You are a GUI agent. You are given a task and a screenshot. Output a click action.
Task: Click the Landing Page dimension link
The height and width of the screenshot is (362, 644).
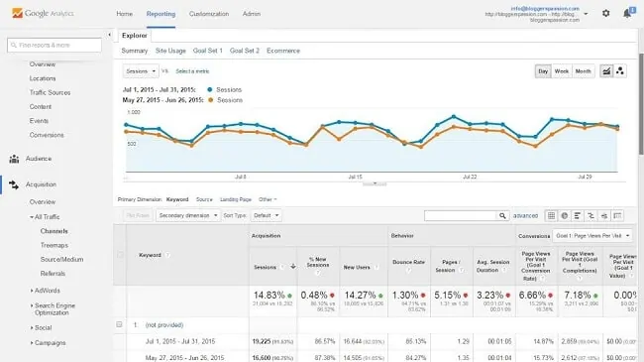coord(236,199)
